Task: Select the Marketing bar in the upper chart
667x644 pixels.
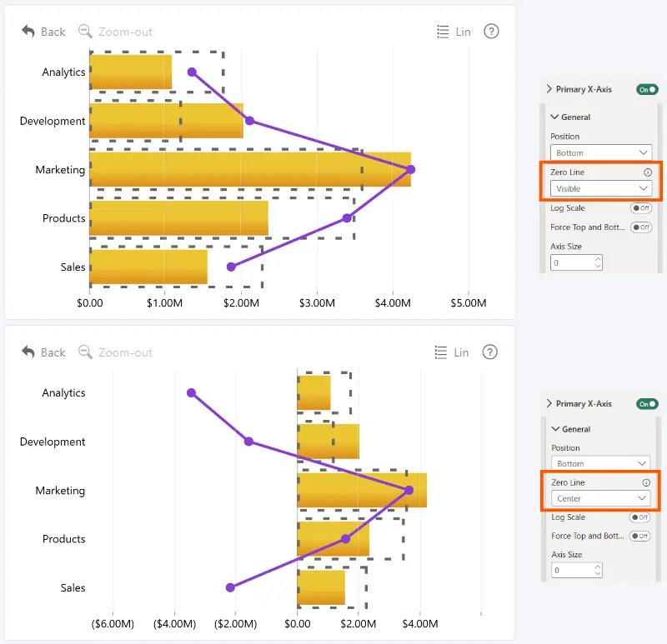Action: pyautogui.click(x=250, y=169)
